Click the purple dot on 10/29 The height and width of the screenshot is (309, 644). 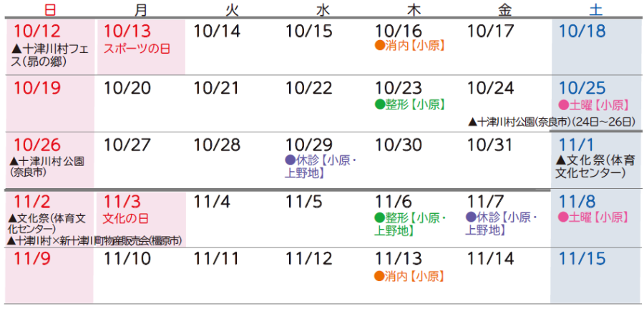pyautogui.click(x=290, y=160)
